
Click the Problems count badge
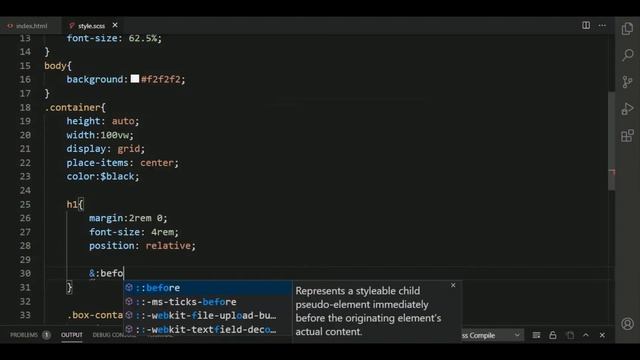click(46, 335)
